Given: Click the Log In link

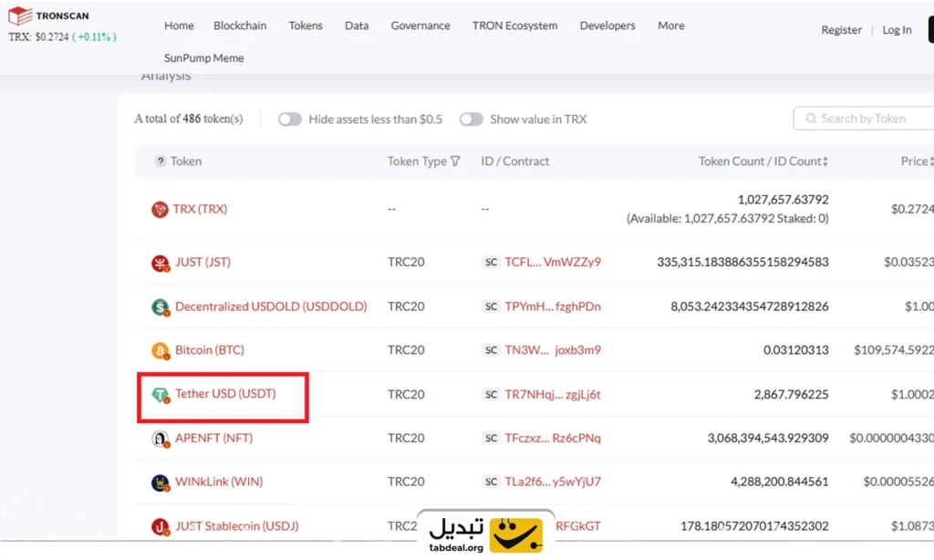Looking at the screenshot, I should click(897, 30).
